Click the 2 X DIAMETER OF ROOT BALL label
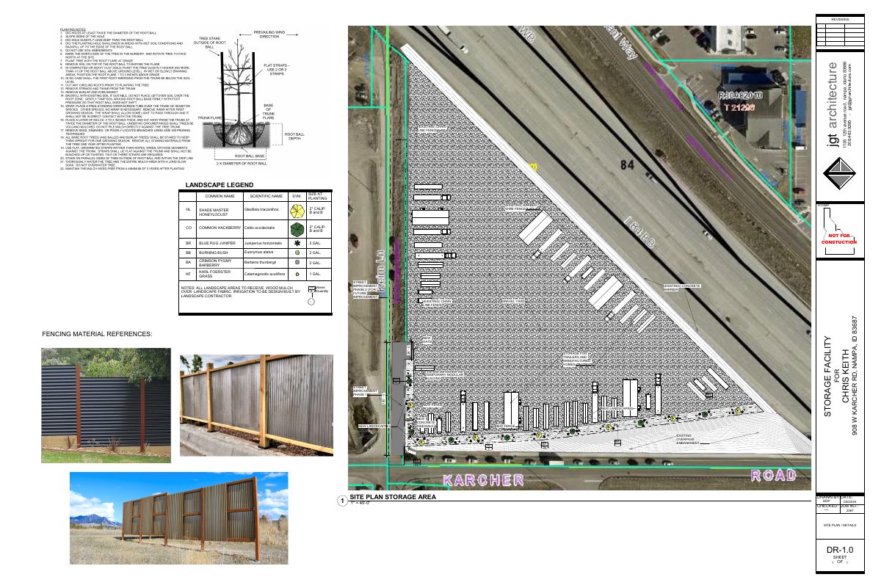Screen dimensions: 881x588 coord(241,163)
